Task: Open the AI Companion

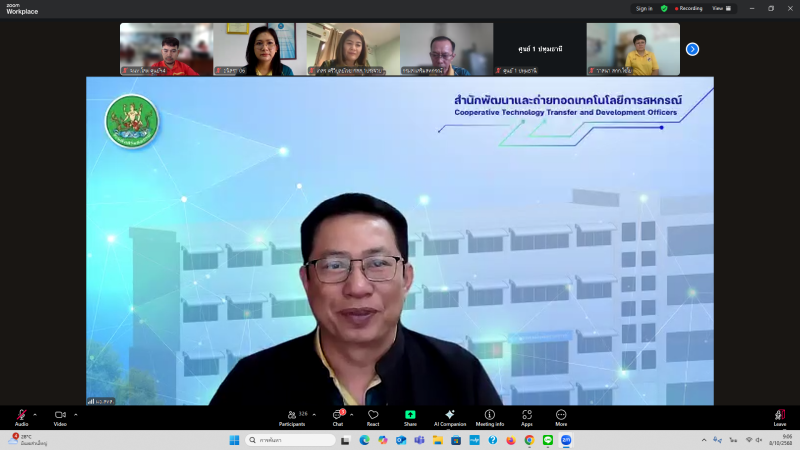Action: tap(450, 415)
